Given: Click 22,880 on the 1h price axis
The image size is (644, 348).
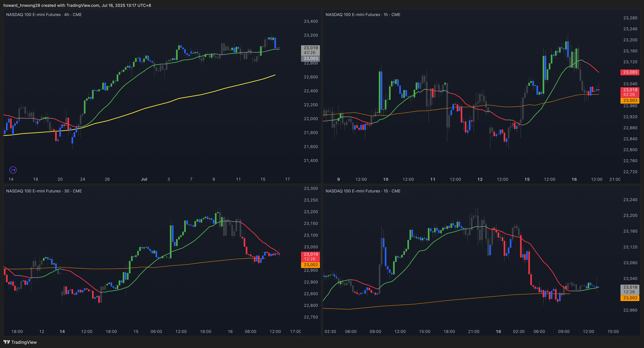Looking at the screenshot, I should pos(630,128).
